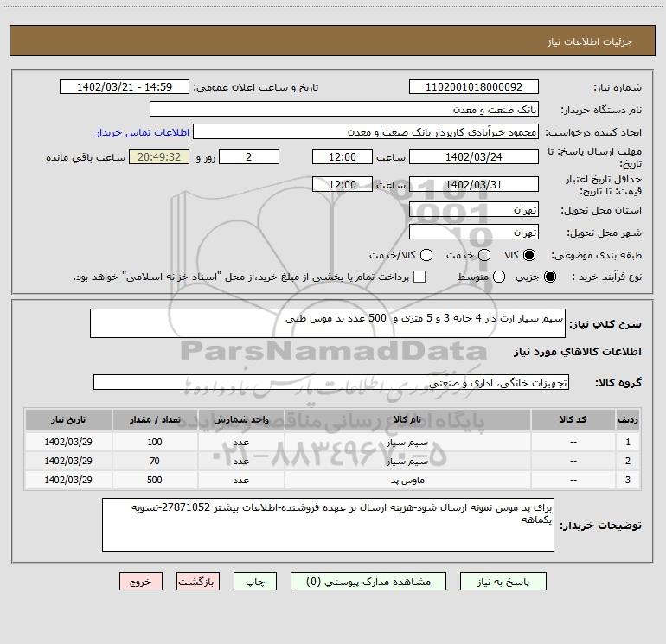Open مشاهده مدارک پیوستی (0) attachments
Image resolution: width=666 pixels, height=644 pixels.
368,582
